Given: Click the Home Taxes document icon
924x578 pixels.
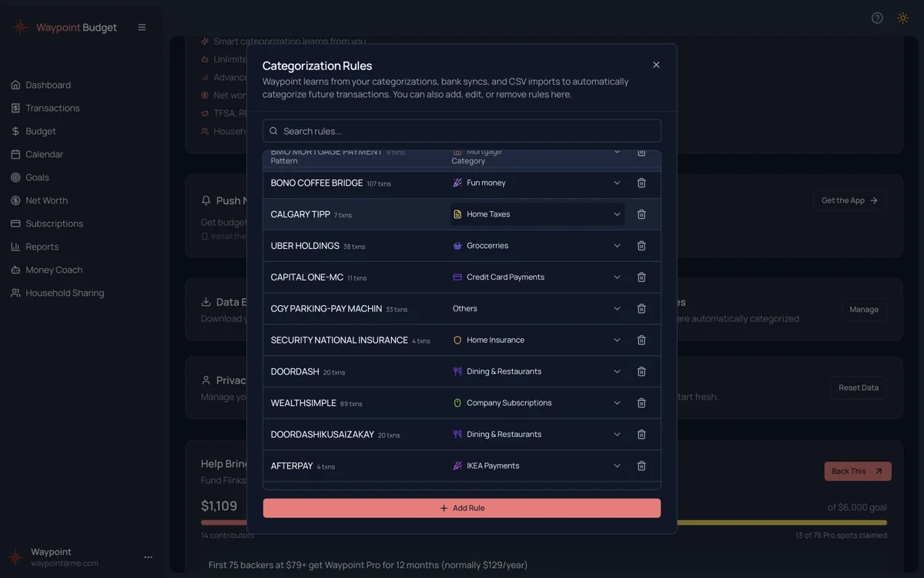Looking at the screenshot, I should click(457, 214).
